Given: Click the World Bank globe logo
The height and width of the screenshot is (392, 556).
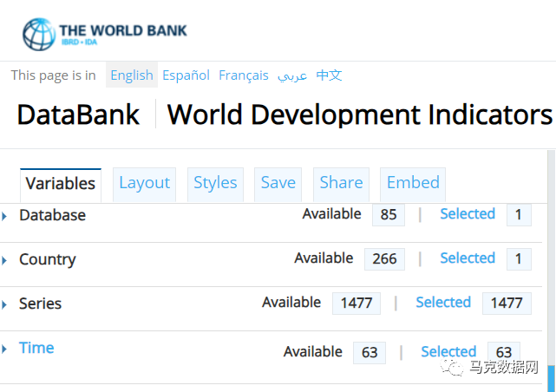Looking at the screenshot, I should coord(39,34).
